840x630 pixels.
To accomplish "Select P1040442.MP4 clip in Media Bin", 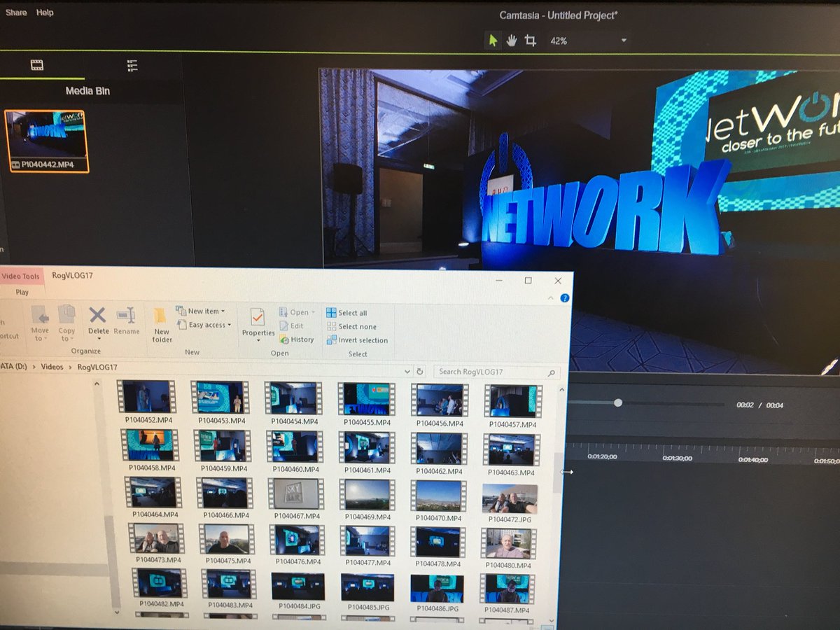I will coord(46,141).
